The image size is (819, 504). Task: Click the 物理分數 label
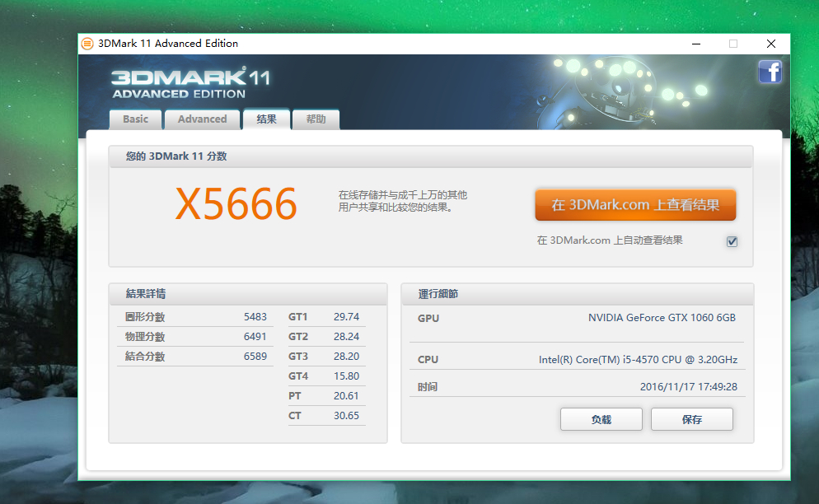coord(145,337)
